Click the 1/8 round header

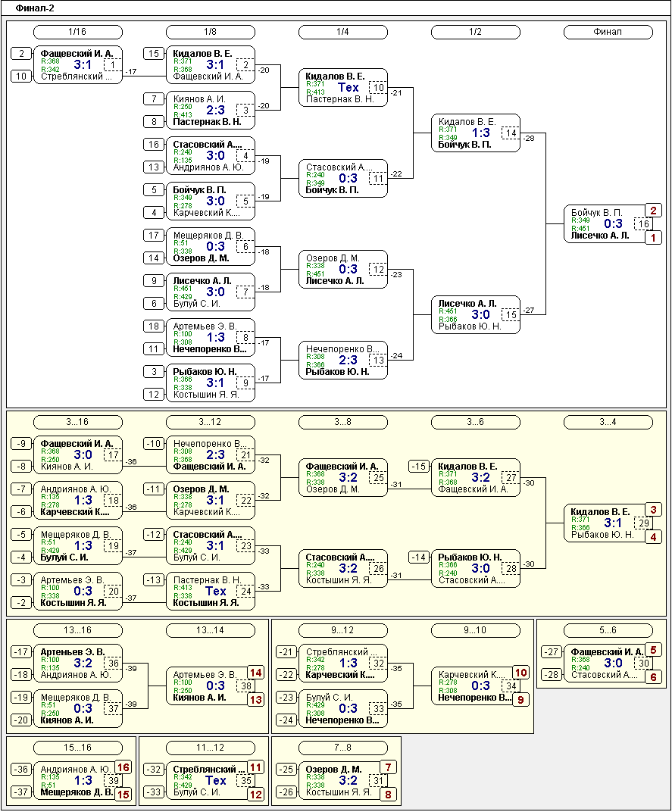pos(211,32)
